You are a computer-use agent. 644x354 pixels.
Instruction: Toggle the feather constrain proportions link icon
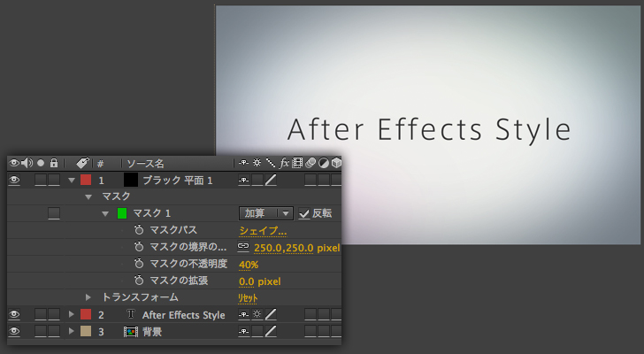243,246
